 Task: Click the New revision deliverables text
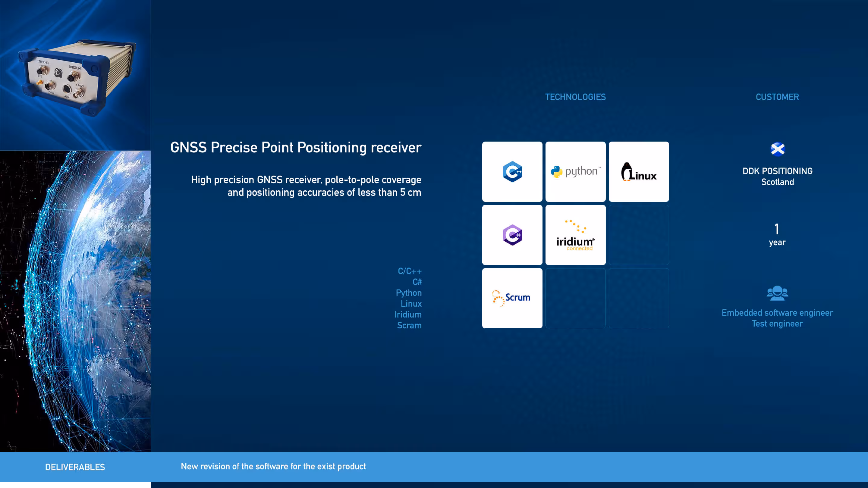273,466
